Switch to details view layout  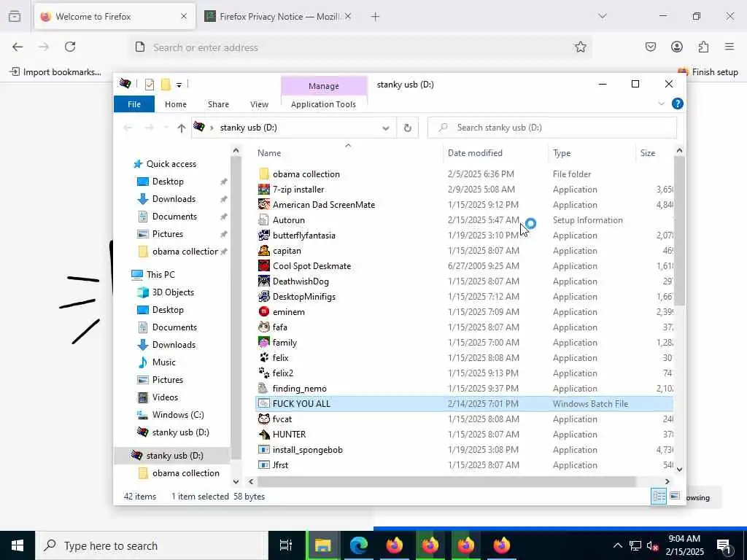(x=659, y=497)
